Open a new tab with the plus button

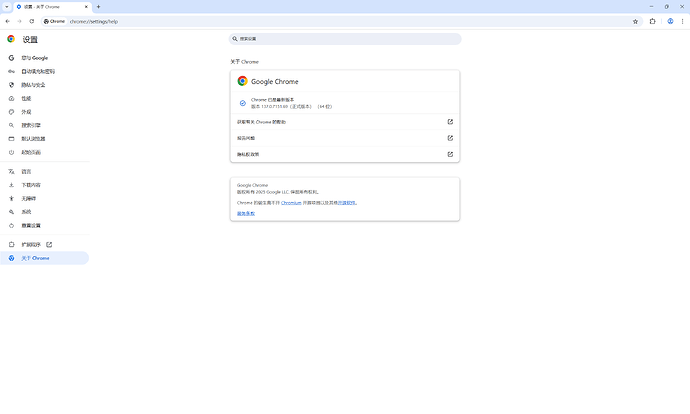coord(98,7)
